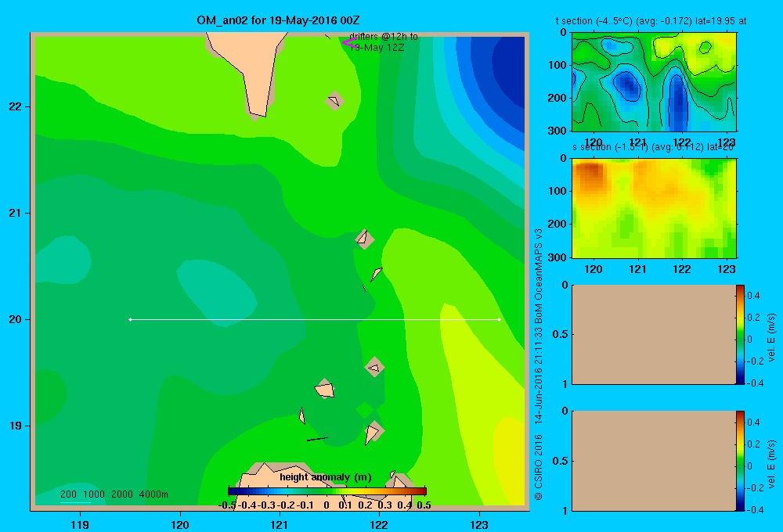The height and width of the screenshot is (532, 783).
Task: Click the upper 'vel. E (m/s)' colorbar
Action: [x=740, y=334]
